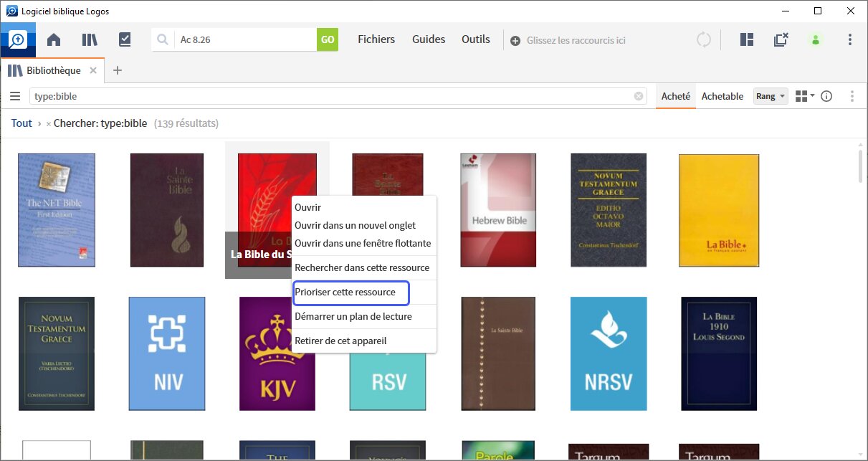Open the Fichiers menu
868x461 pixels.
coord(376,39)
